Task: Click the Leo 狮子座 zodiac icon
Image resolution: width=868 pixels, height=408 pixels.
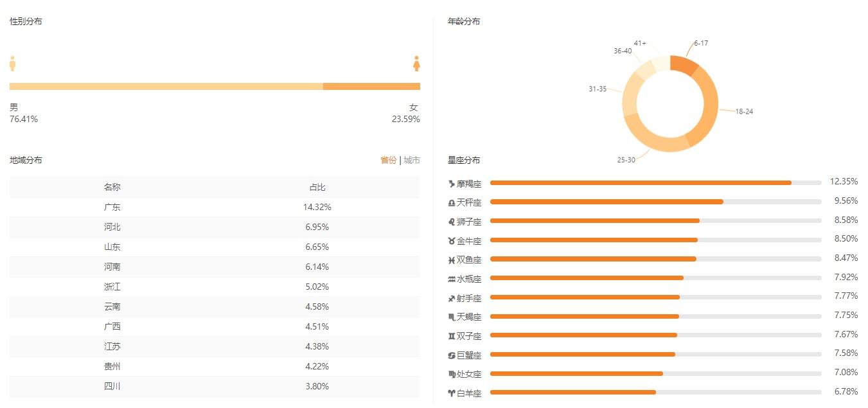Action: (x=452, y=222)
